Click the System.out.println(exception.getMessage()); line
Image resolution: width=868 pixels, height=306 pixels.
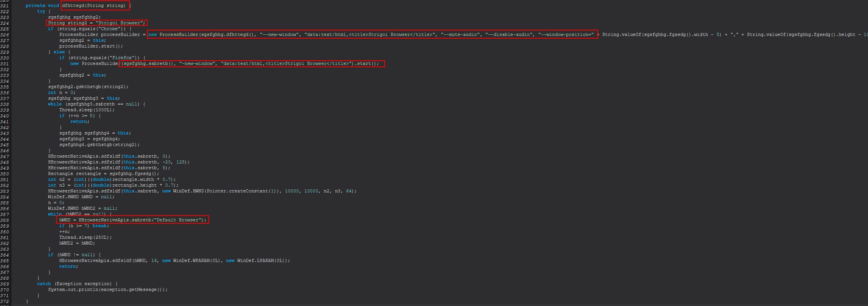[108, 289]
